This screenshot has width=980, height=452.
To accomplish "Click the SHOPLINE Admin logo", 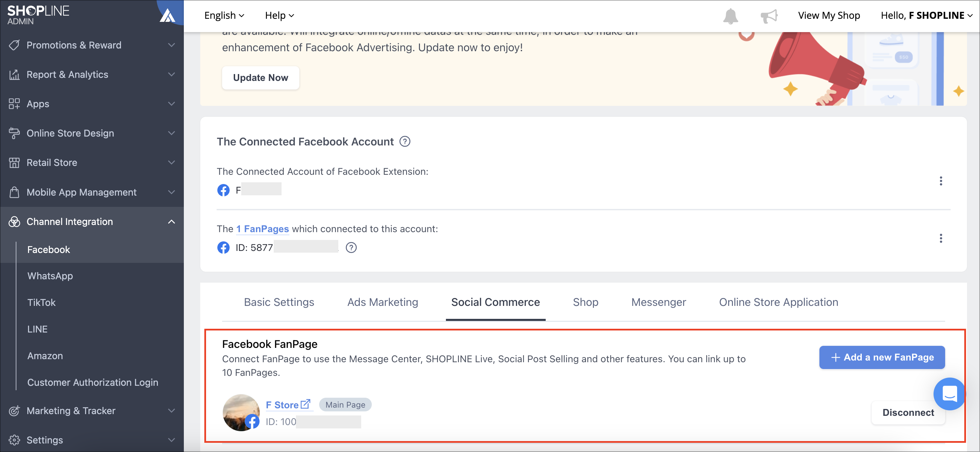I will [x=38, y=15].
